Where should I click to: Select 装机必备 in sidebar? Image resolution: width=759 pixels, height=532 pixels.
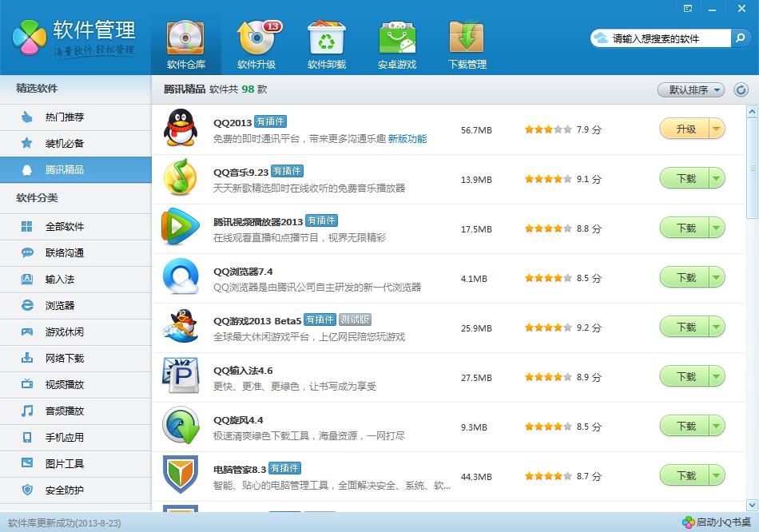click(76, 143)
